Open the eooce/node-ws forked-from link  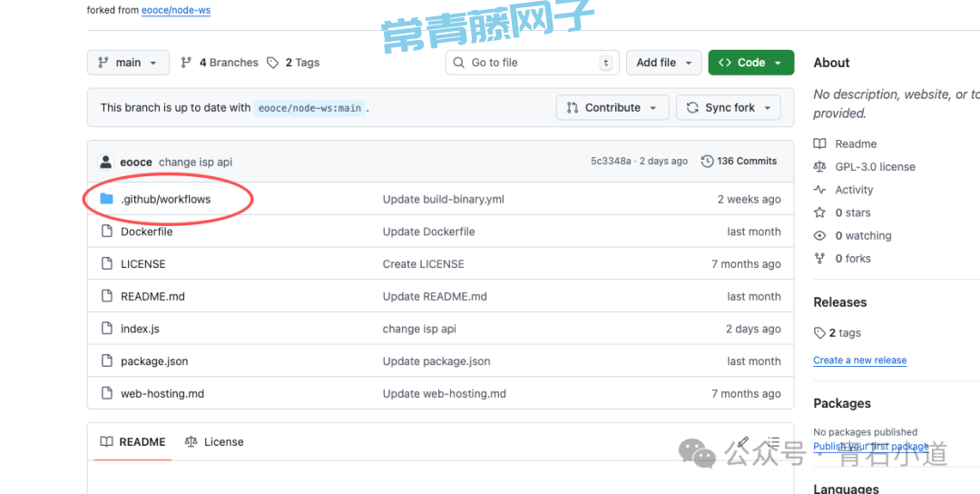[x=176, y=11]
